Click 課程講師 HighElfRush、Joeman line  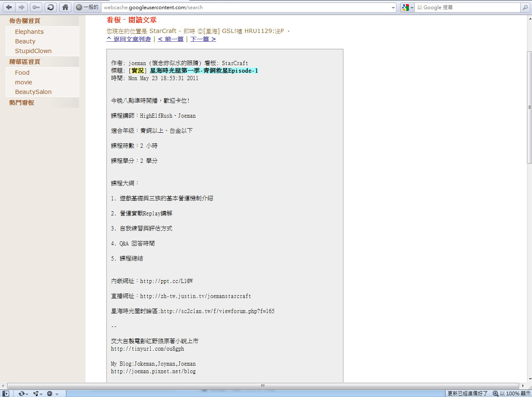tap(153, 116)
